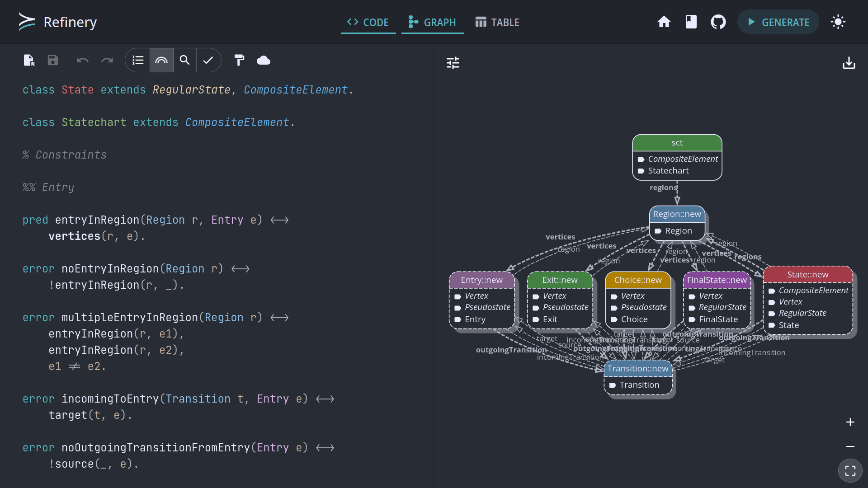Screen dimensions: 868x488
Task: Open a new model file
Action: (x=29, y=60)
